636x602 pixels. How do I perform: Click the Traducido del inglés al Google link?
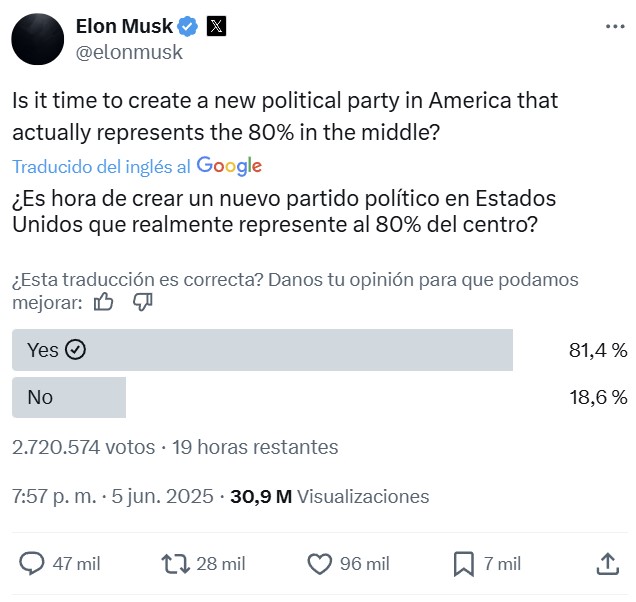point(137,166)
